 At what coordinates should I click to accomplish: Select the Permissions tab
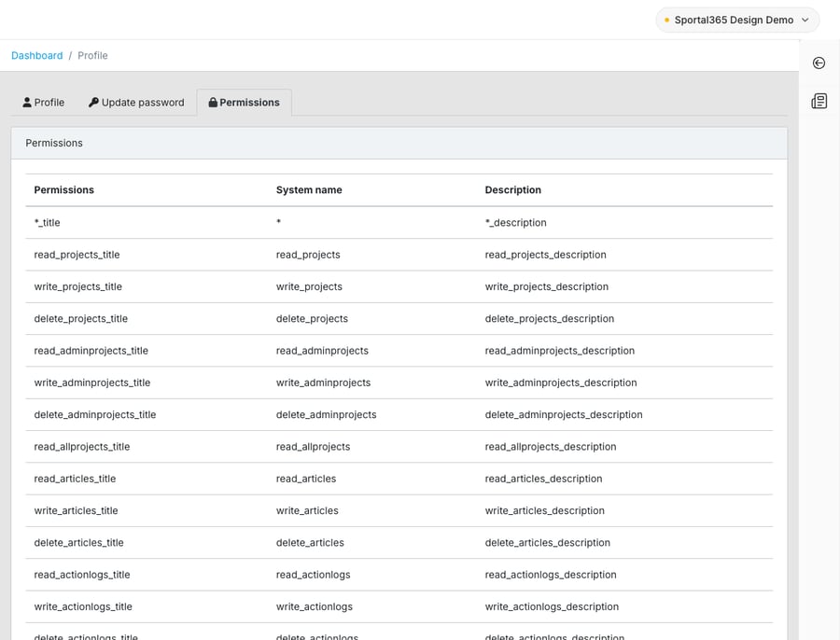point(245,103)
